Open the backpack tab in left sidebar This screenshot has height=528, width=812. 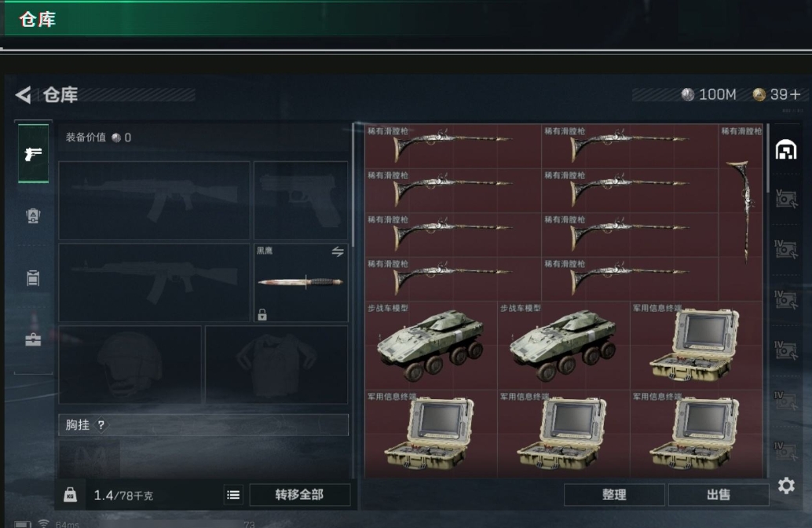33,215
